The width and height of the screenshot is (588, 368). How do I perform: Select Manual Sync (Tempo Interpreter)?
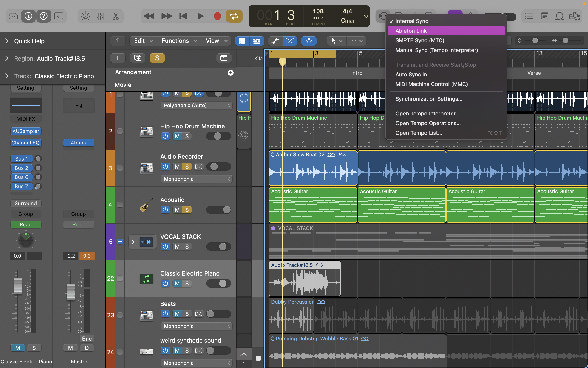[x=446, y=50]
